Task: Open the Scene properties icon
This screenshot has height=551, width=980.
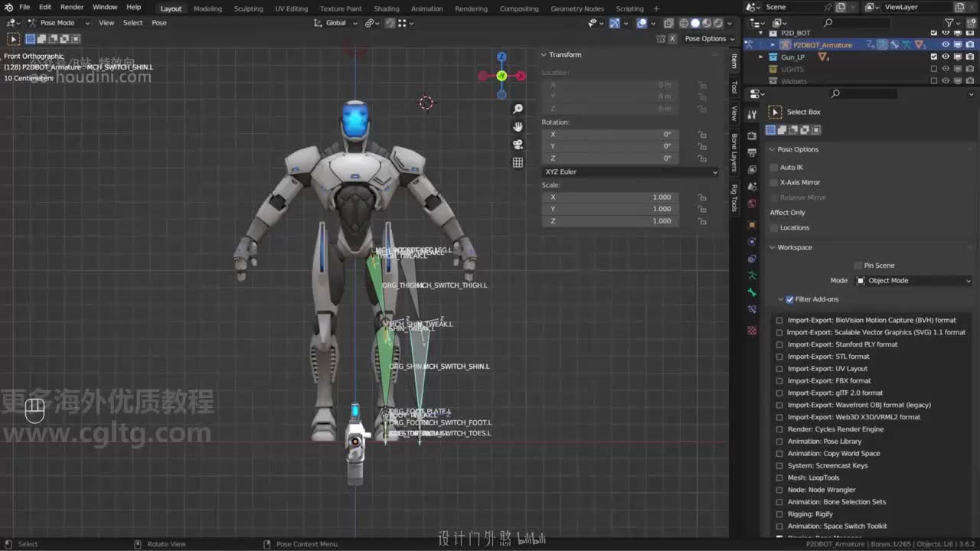Action: coord(752,187)
